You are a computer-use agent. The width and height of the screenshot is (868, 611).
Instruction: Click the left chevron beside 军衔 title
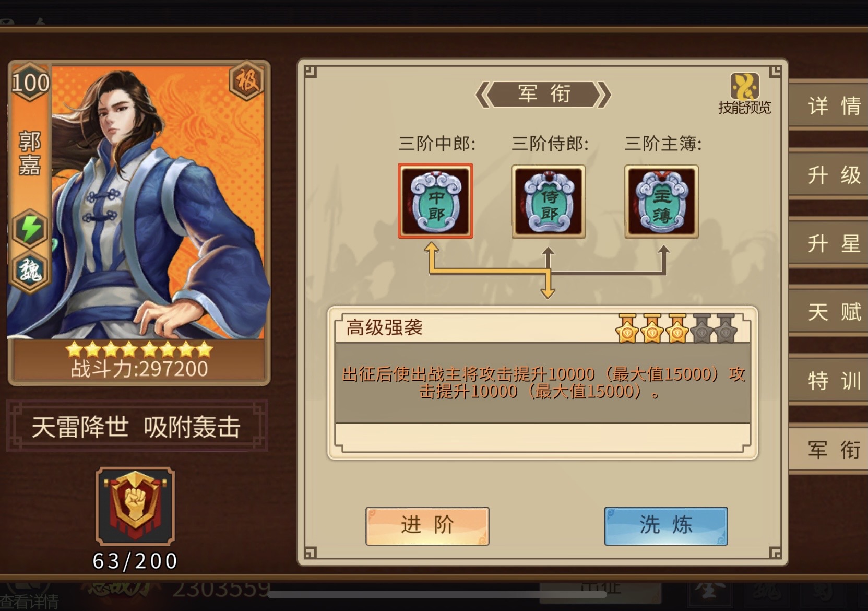(483, 95)
